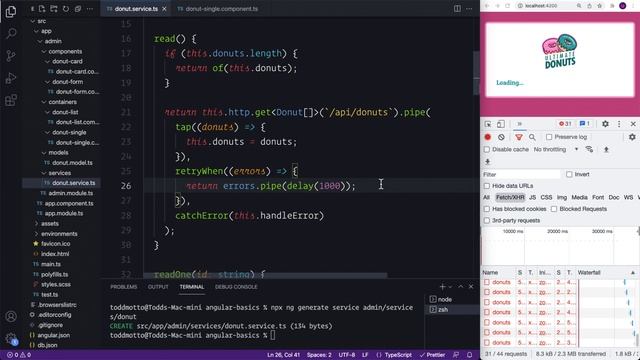The image size is (640, 360).
Task: Click the New Folder icon in explorer header
Action: click(54, 9)
